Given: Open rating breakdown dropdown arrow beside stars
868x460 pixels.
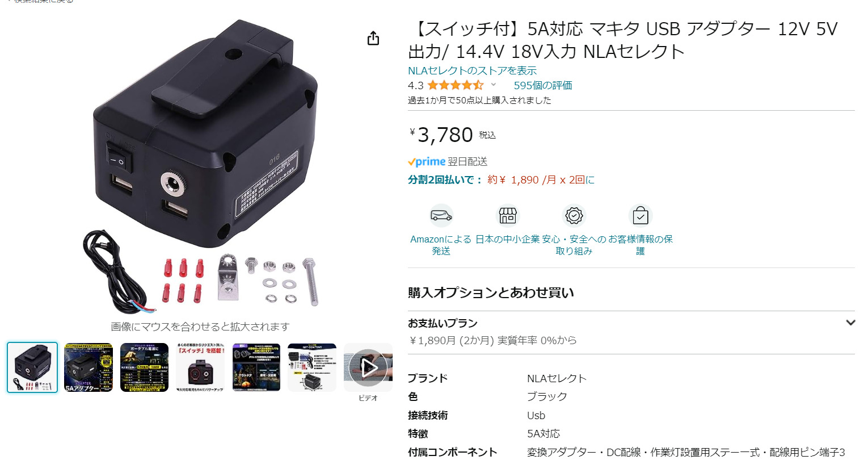Looking at the screenshot, I should click(x=493, y=85).
